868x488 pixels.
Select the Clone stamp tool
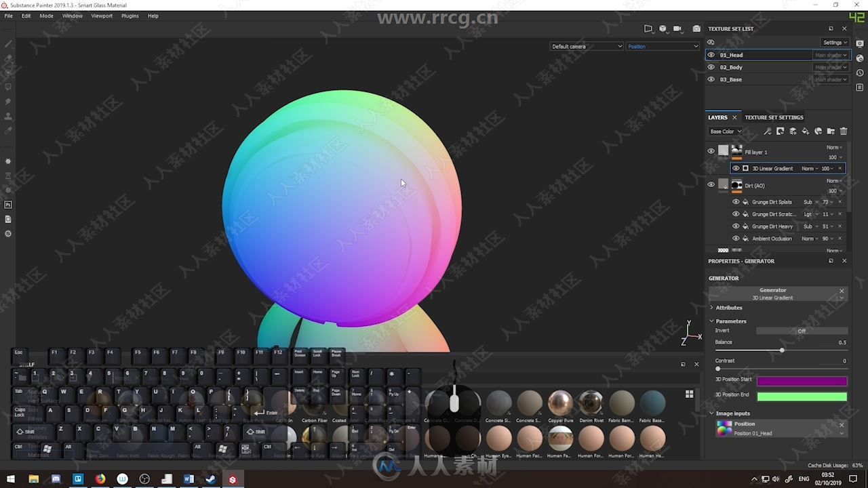[x=8, y=116]
